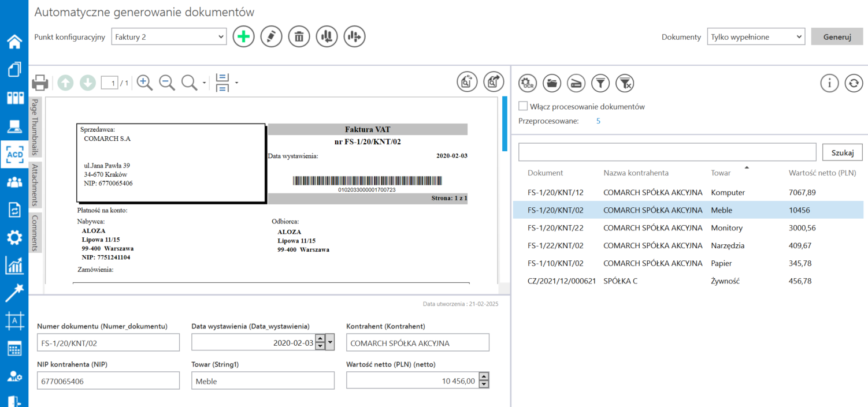Click the OCR gear icon
The height and width of the screenshot is (407, 868).
click(x=528, y=83)
